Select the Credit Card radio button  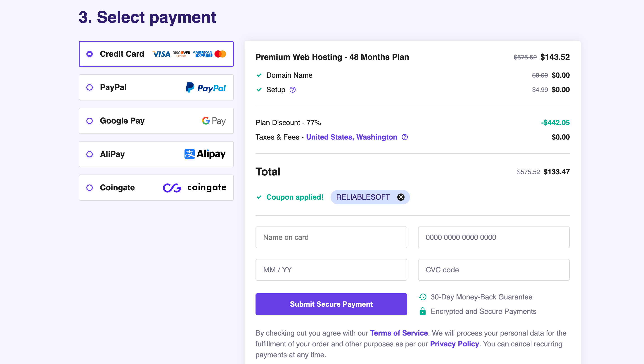tap(90, 54)
